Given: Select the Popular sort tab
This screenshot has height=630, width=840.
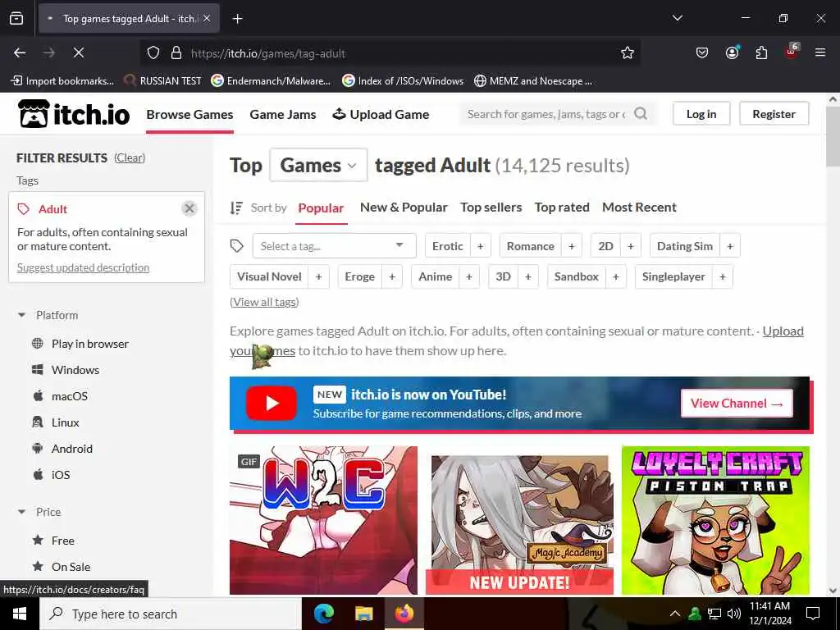Looking at the screenshot, I should click(x=321, y=208).
